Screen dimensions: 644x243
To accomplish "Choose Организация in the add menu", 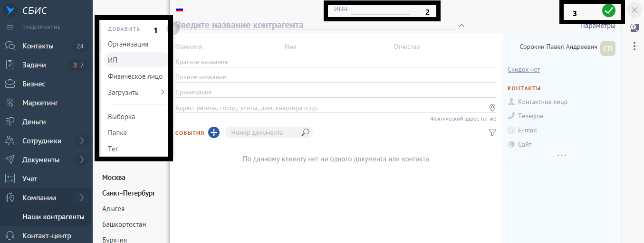I will point(128,44).
